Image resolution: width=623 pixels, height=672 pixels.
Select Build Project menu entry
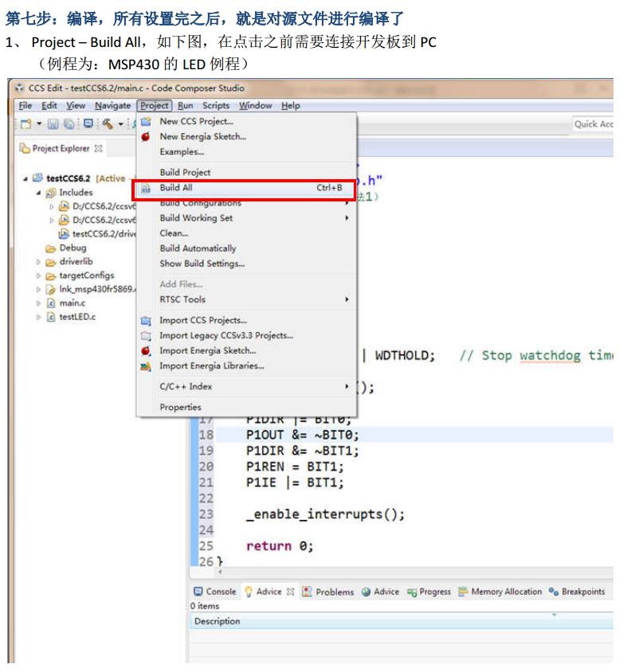247,172
